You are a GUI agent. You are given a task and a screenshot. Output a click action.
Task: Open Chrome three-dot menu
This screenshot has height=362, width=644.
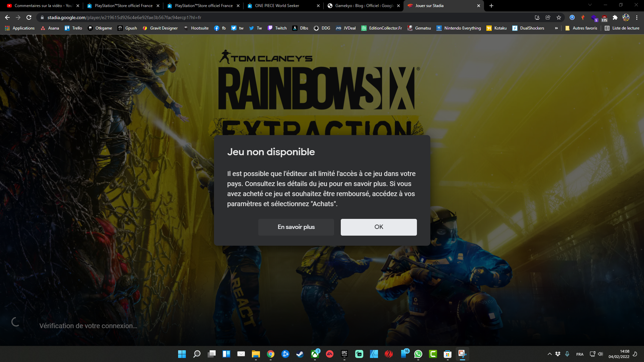click(x=637, y=17)
